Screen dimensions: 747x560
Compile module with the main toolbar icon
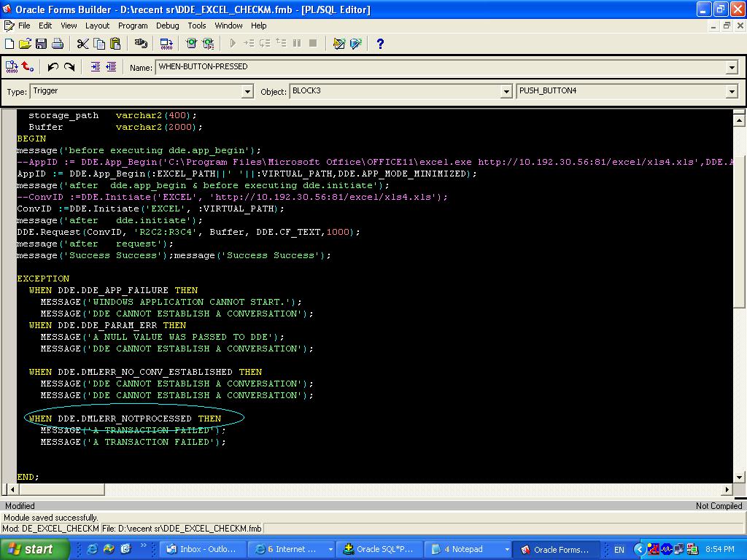(x=166, y=44)
